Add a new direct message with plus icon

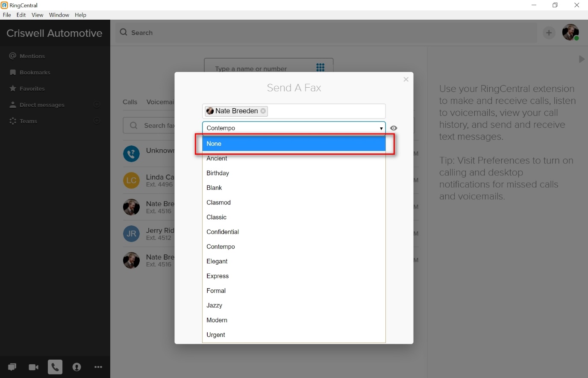97,105
